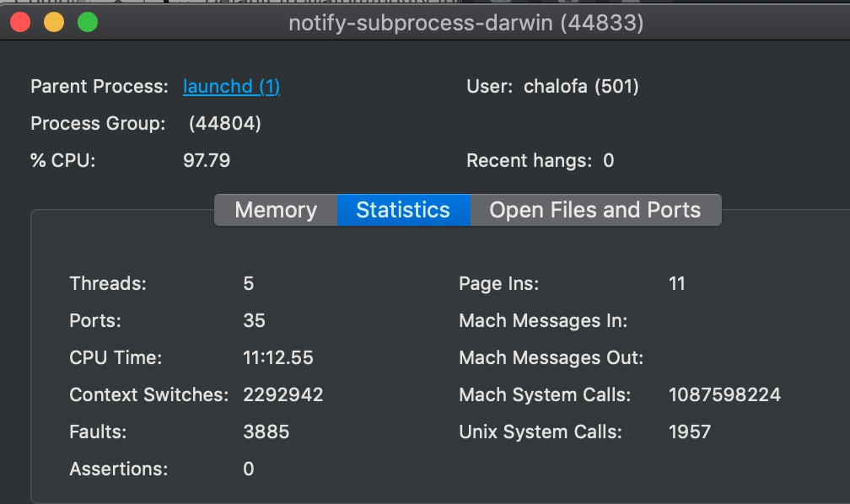
Task: Select the CPU Time value 11:12.55
Action: pyautogui.click(x=278, y=357)
